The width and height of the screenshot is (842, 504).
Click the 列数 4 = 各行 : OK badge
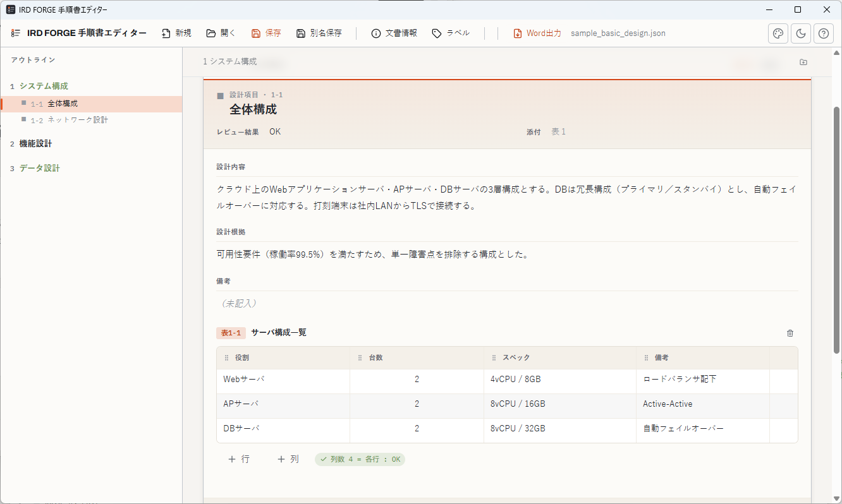(360, 459)
